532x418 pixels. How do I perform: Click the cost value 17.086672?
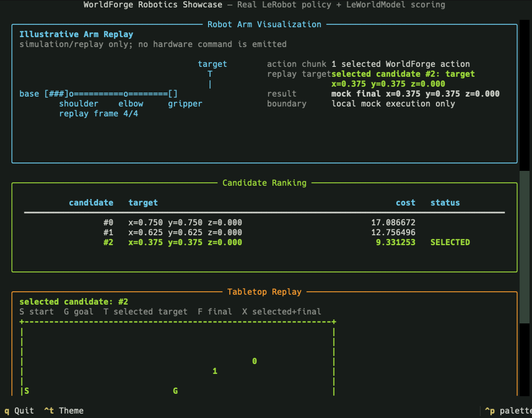coord(393,222)
